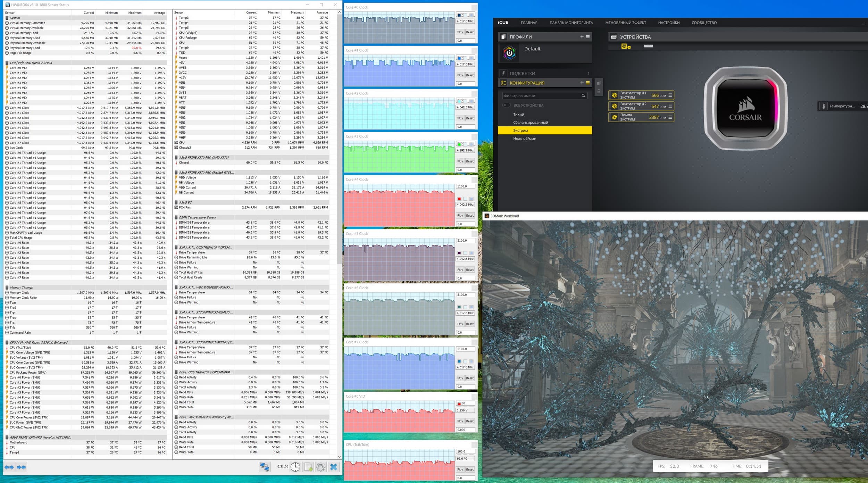Click the yellow cooler device icon in УСТРОЙСТВА
This screenshot has width=868, height=483.
pyautogui.click(x=625, y=46)
